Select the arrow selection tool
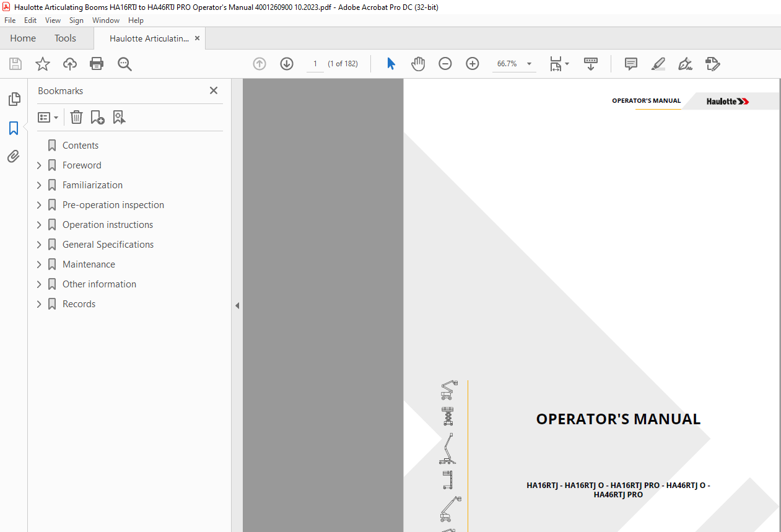The height and width of the screenshot is (532, 781). (x=391, y=64)
